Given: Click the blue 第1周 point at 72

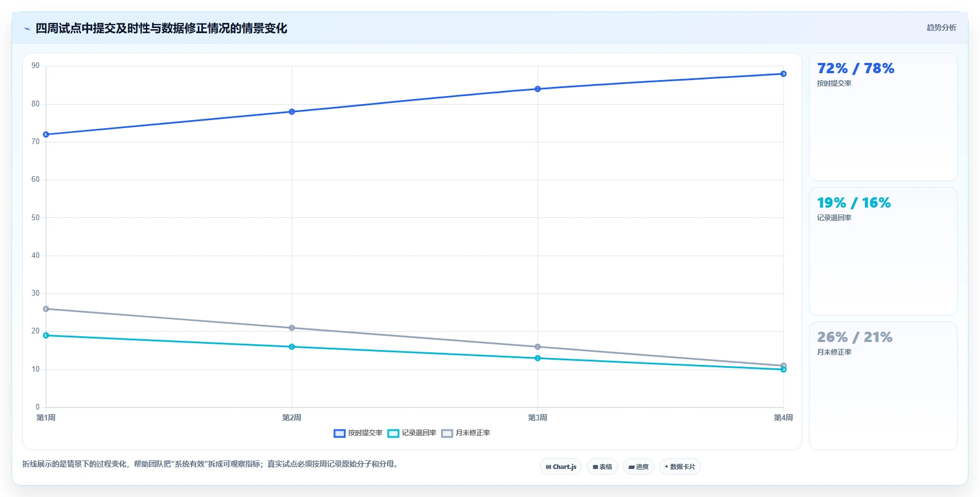Looking at the screenshot, I should [x=46, y=134].
